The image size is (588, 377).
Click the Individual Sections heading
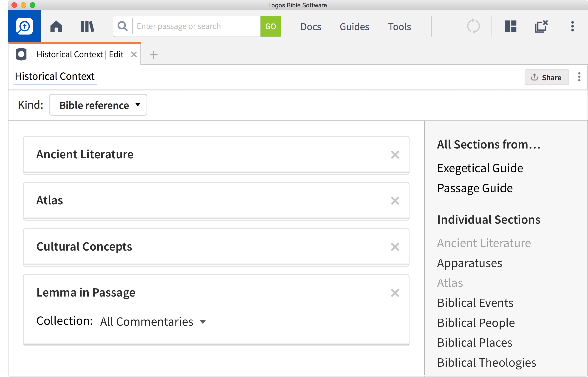(489, 219)
